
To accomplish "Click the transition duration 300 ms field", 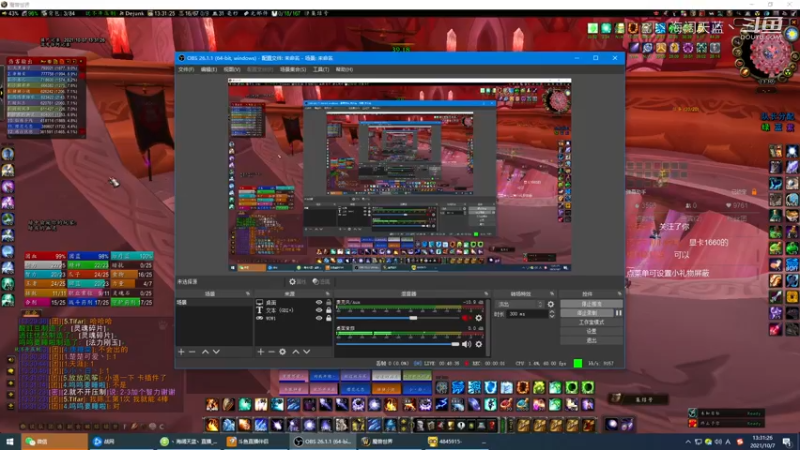I will [527, 314].
